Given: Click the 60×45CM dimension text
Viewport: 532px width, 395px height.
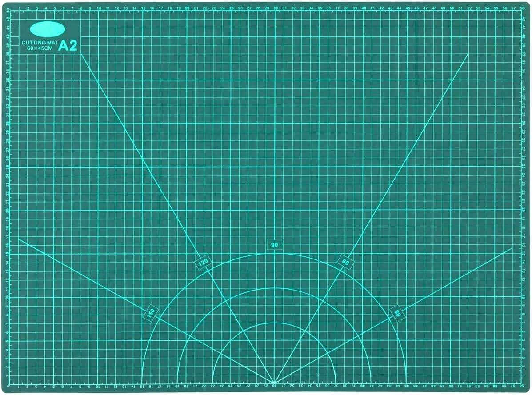Looking at the screenshot, I should pos(39,48).
